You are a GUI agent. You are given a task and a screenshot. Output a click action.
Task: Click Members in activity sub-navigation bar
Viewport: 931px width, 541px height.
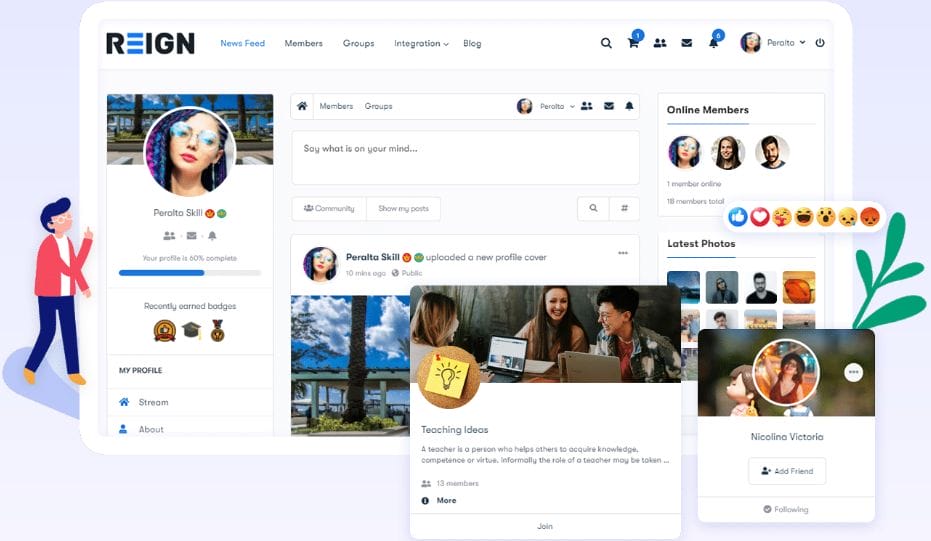(336, 106)
